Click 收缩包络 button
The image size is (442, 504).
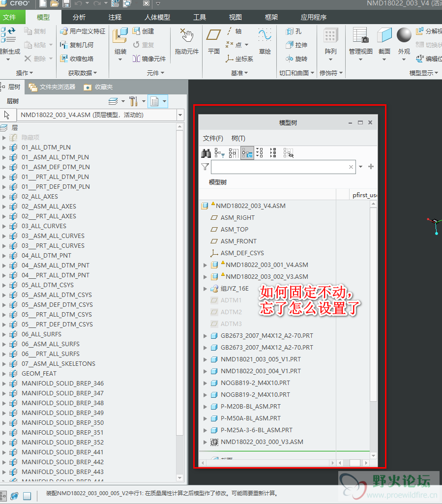77,59
